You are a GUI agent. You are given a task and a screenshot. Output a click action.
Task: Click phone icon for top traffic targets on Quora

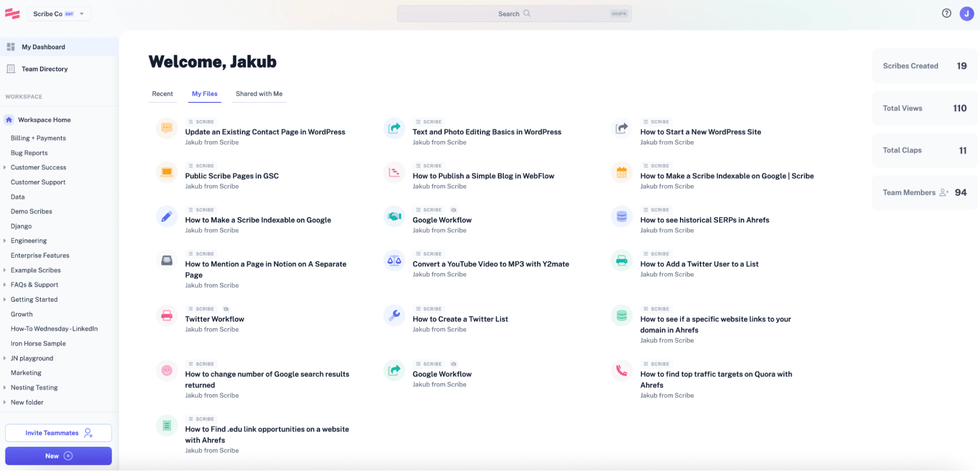coord(622,371)
